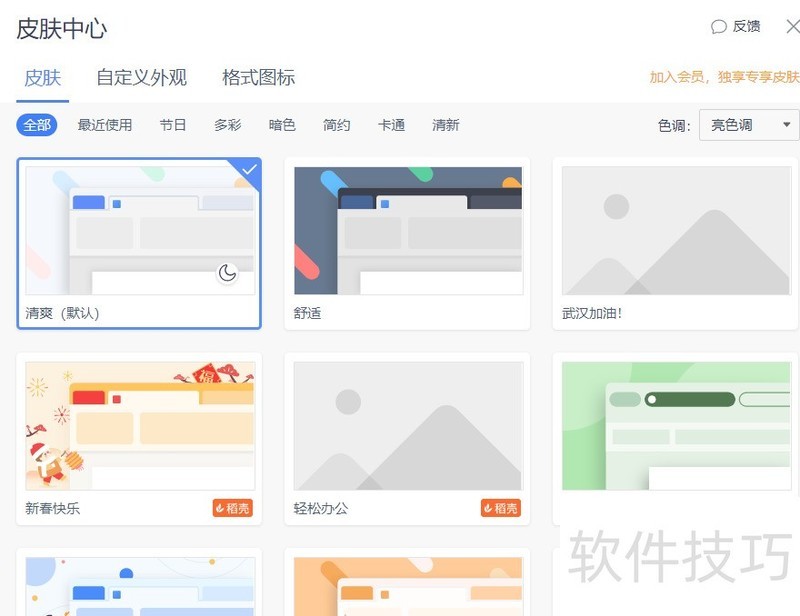Click the 清爽 (默认) skin name
The image size is (800, 616).
[62, 313]
